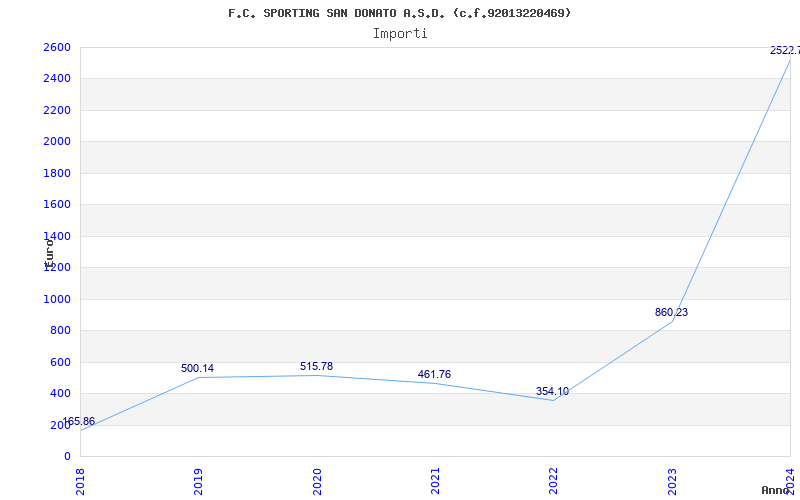This screenshot has height=500, width=800.
Task: Click the 0 y-axis tick label
Action: coord(67,457)
